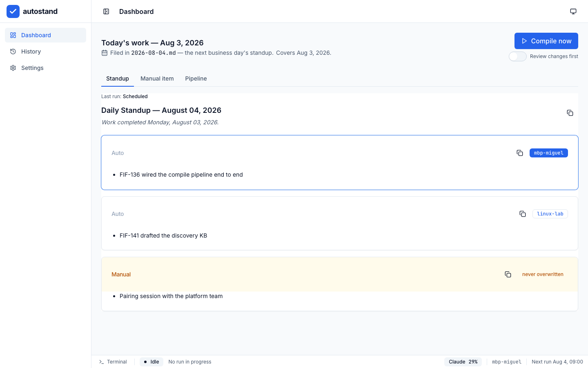Open the display theme monitor icon
The width and height of the screenshot is (588, 368).
573,11
